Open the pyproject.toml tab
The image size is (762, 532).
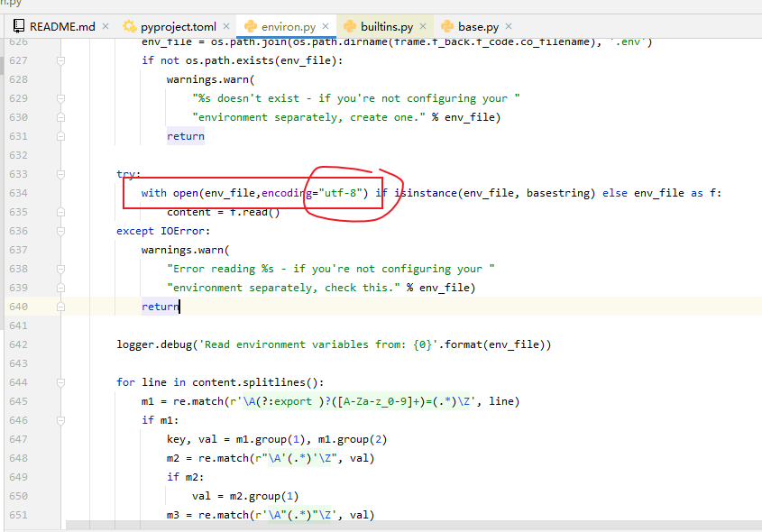click(177, 26)
